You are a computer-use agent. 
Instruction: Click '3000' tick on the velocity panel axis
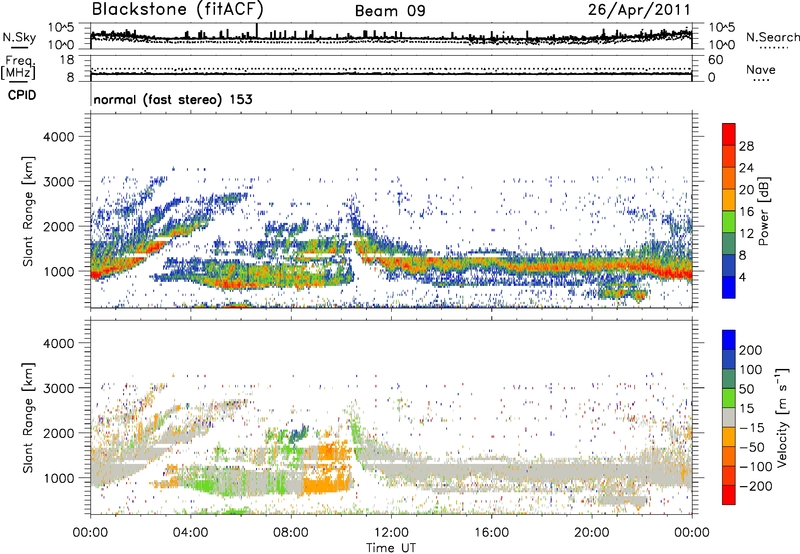[x=59, y=388]
